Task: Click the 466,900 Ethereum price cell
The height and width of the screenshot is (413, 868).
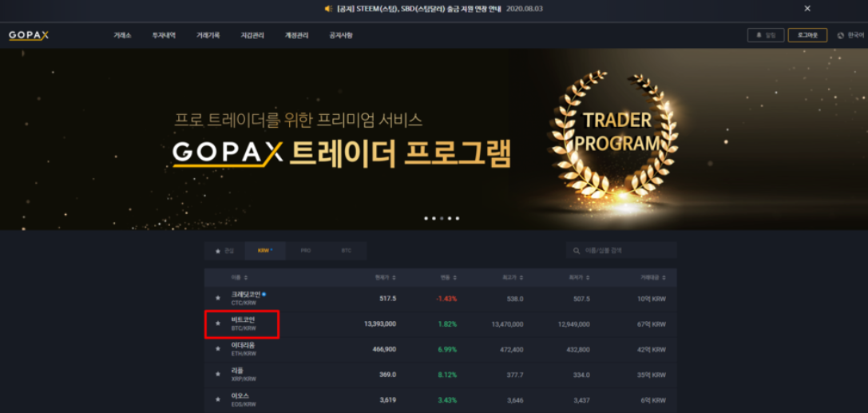Action: (x=385, y=349)
